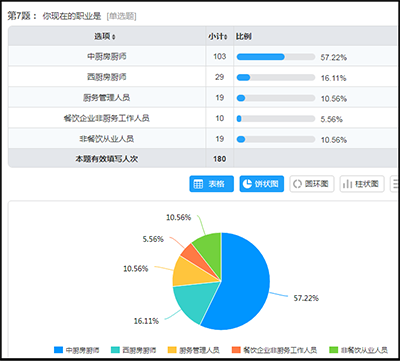Click 57.22% percentage in the table
400x361 pixels.
(x=334, y=58)
